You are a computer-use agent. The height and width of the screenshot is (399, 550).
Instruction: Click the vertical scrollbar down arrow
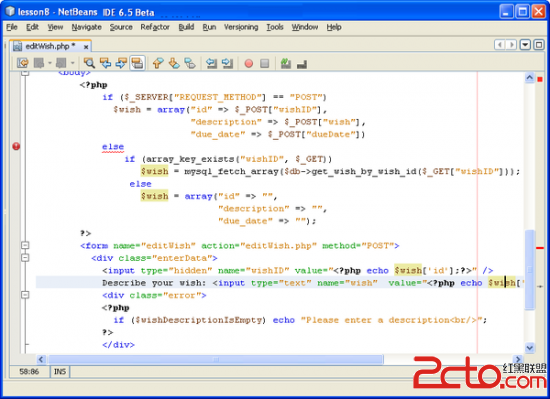click(529, 347)
